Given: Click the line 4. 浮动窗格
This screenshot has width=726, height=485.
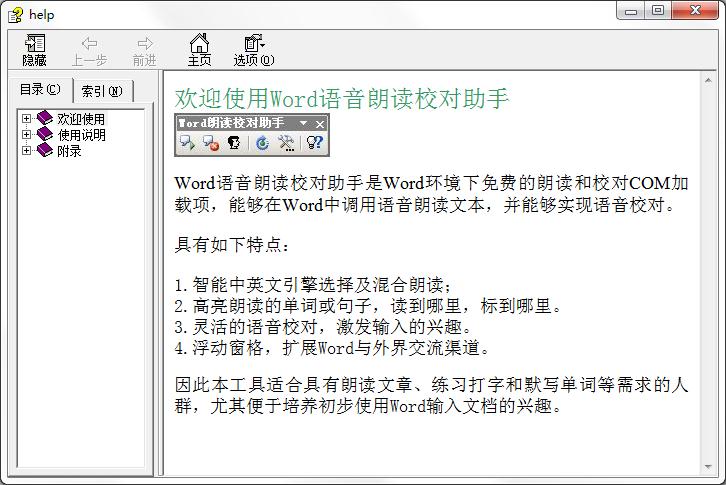Looking at the screenshot, I should click(332, 347).
